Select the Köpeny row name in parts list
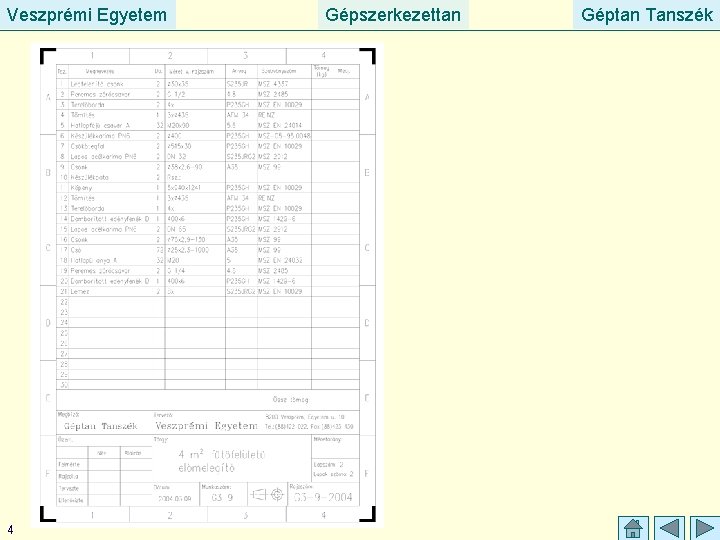The width and height of the screenshot is (720, 540). coord(81,188)
